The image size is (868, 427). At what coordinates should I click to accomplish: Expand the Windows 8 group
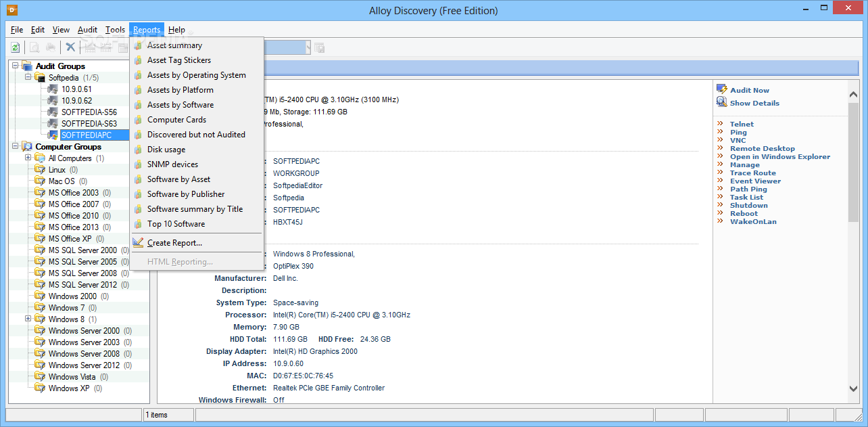pos(28,319)
